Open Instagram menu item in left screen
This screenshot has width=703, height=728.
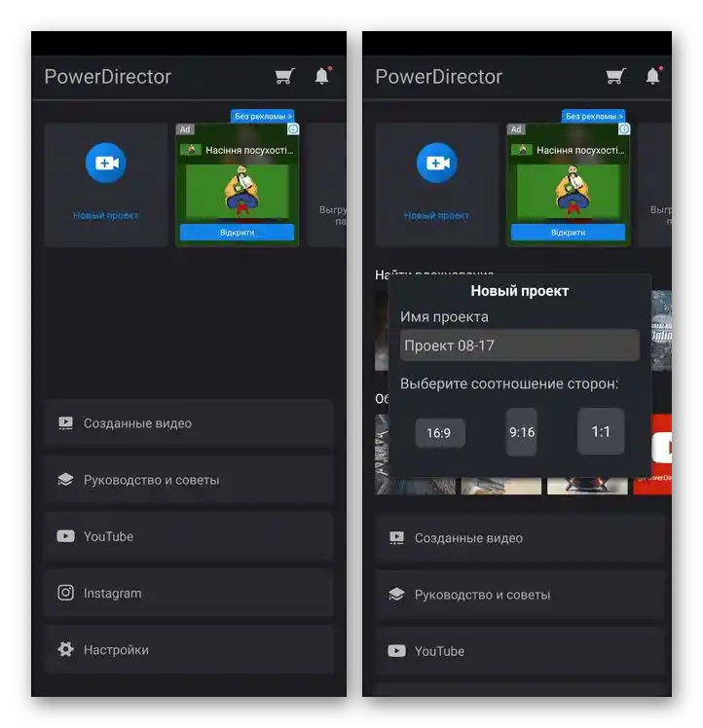click(x=189, y=594)
